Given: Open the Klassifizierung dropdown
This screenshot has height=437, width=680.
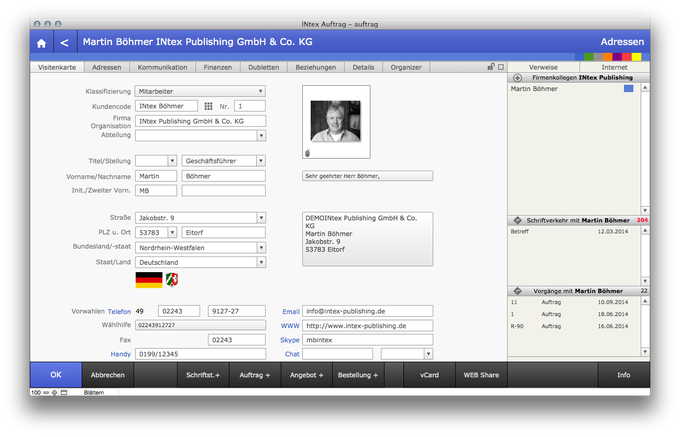Looking at the screenshot, I should pyautogui.click(x=200, y=91).
